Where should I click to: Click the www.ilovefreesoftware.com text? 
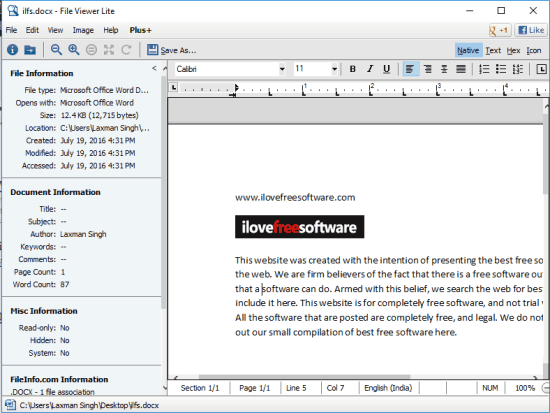295,198
